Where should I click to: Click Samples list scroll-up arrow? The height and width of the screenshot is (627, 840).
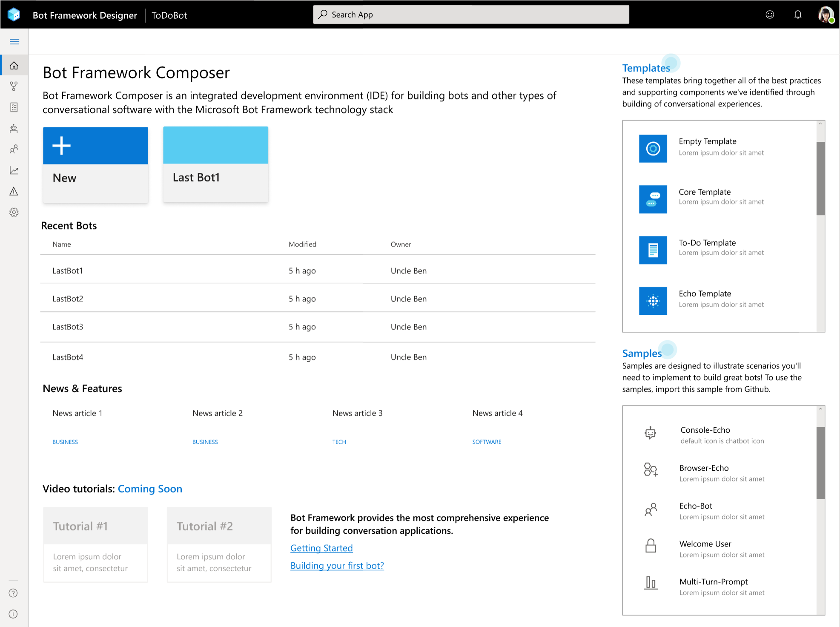[820, 409]
